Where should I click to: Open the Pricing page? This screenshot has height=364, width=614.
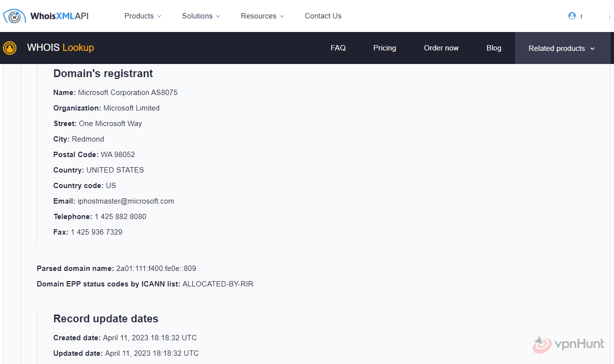(385, 48)
